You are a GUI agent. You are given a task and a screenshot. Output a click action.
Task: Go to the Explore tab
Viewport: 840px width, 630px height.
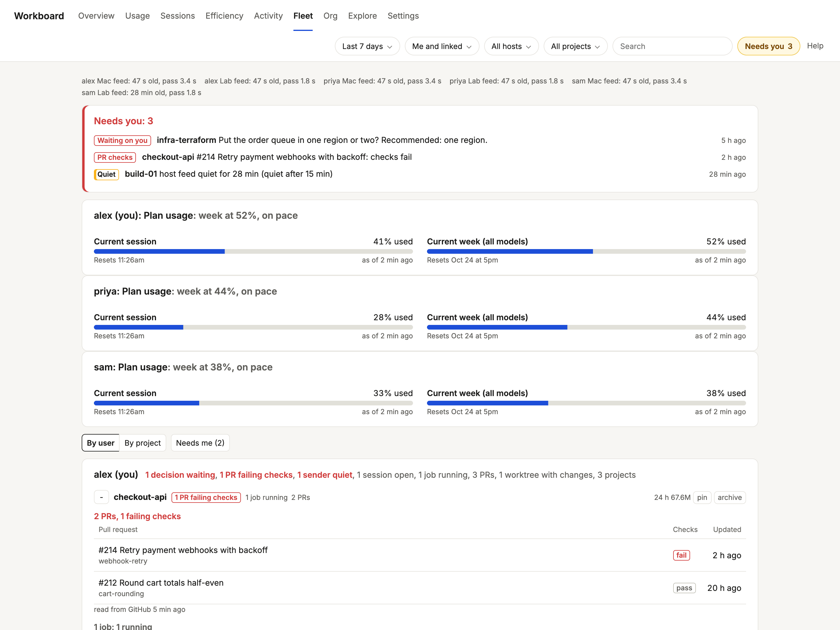tap(362, 16)
